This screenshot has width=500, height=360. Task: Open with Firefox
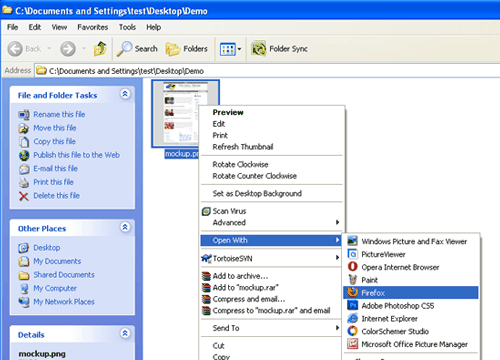coord(411,293)
